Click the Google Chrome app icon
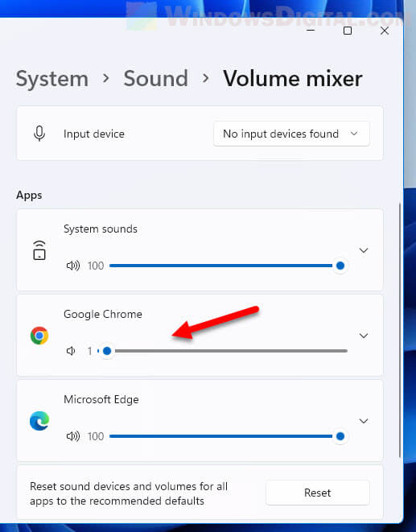The height and width of the screenshot is (532, 416). click(39, 336)
